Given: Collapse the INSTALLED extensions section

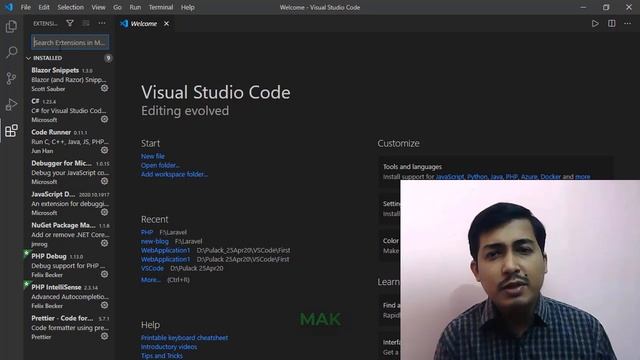Looking at the screenshot, I should coord(28,58).
